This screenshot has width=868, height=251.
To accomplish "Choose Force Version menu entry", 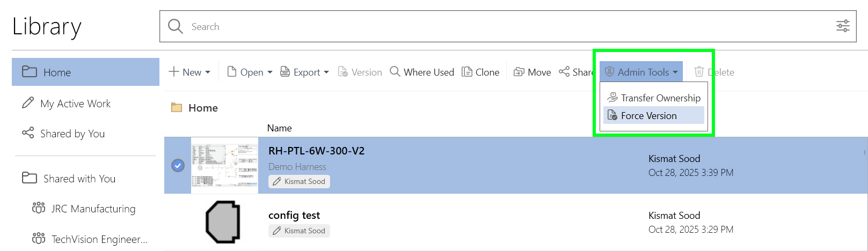I will point(654,115).
